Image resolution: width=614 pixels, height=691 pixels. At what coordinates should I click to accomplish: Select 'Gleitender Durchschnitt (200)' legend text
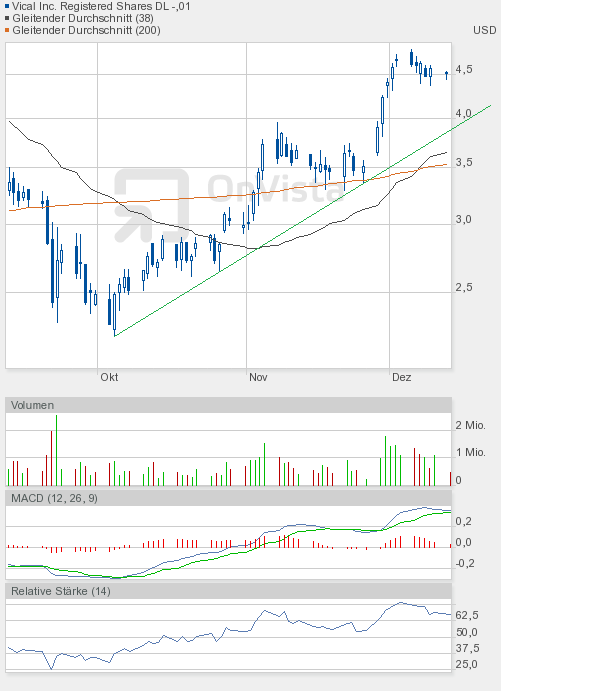click(x=86, y=30)
